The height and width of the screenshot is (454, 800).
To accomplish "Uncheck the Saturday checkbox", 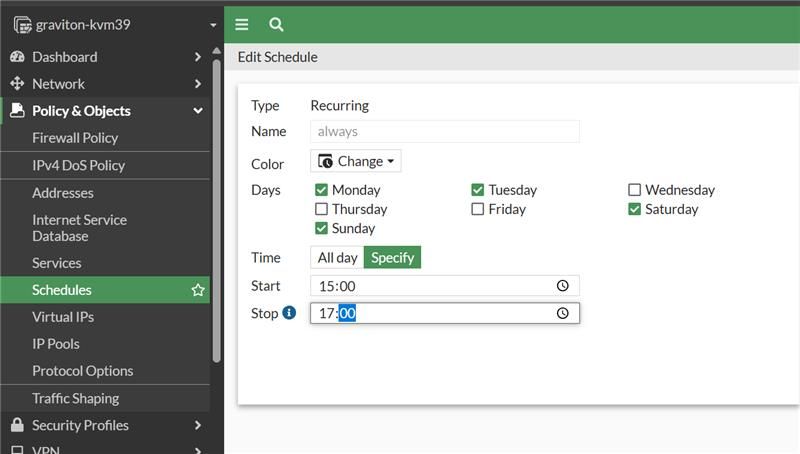I will (x=634, y=209).
